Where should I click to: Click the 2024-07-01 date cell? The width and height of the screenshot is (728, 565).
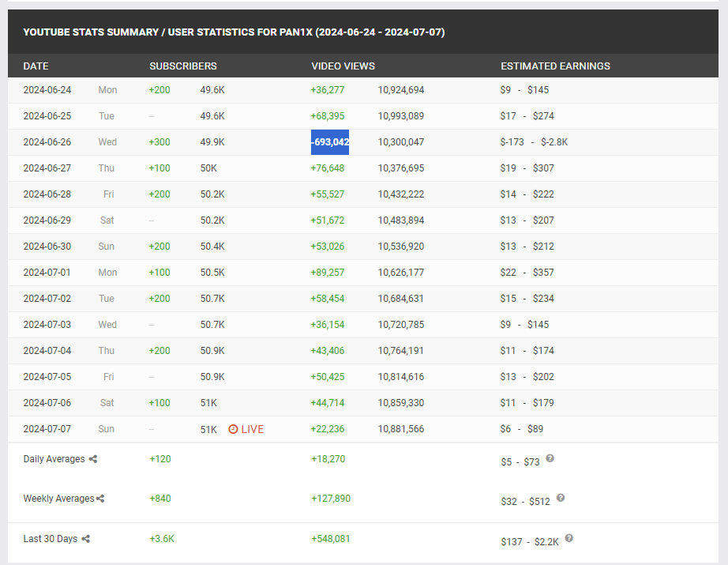pyautogui.click(x=47, y=273)
